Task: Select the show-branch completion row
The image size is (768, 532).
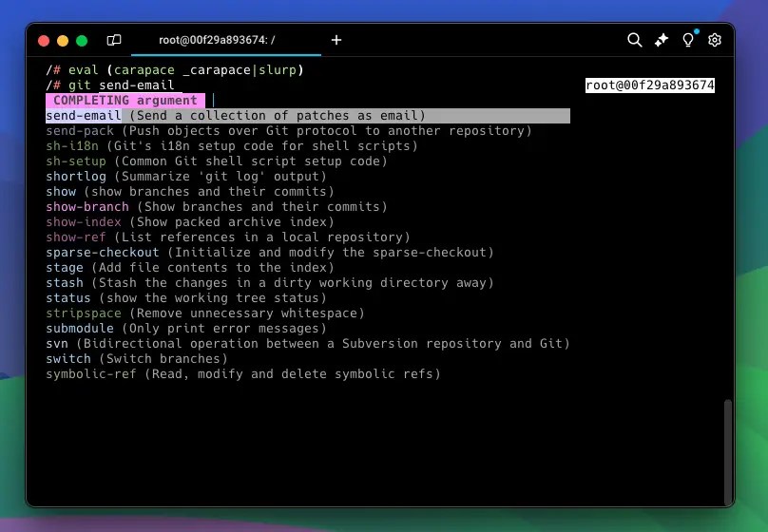Action: click(217, 206)
